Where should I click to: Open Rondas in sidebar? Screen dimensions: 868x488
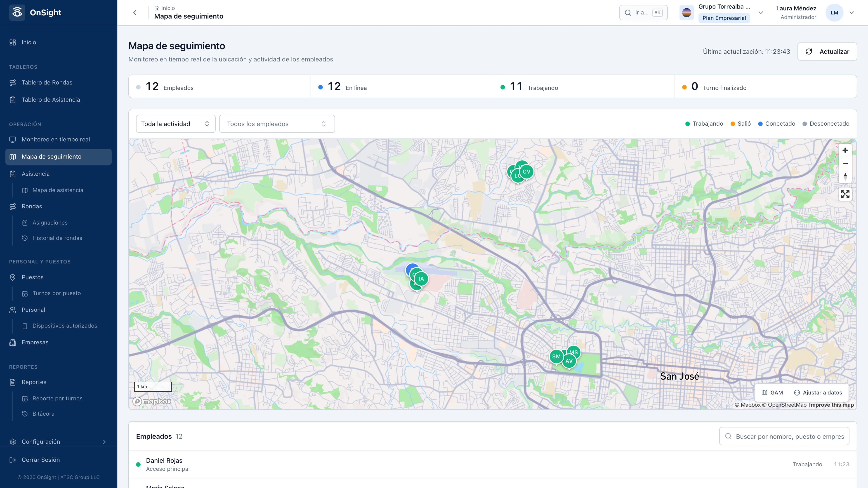59,206
